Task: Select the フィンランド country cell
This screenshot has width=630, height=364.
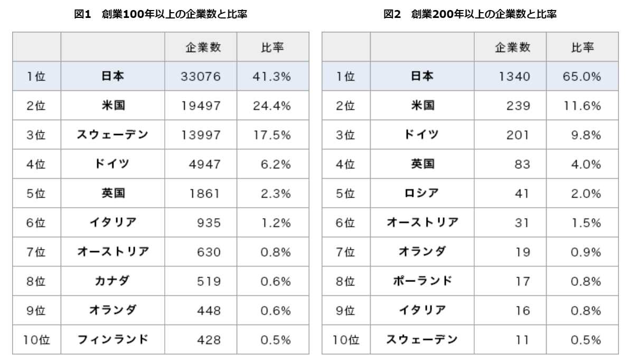Action: tap(113, 338)
